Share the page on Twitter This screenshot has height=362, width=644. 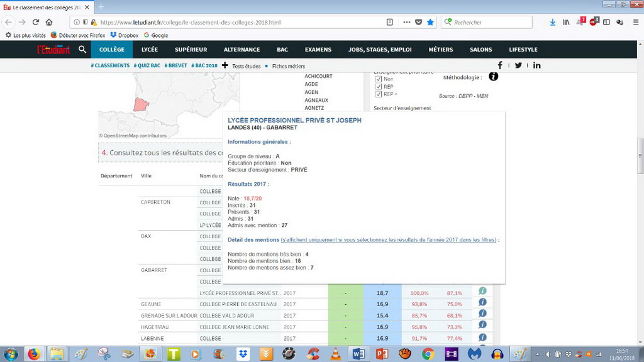tap(518, 65)
